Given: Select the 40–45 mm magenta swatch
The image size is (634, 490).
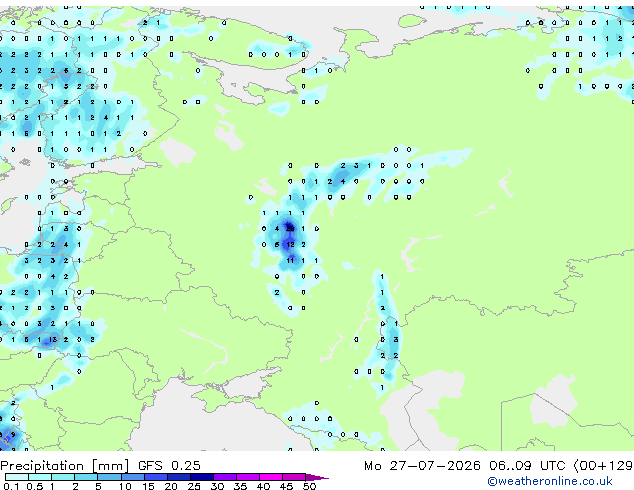Looking at the screenshot, I should [271, 477].
